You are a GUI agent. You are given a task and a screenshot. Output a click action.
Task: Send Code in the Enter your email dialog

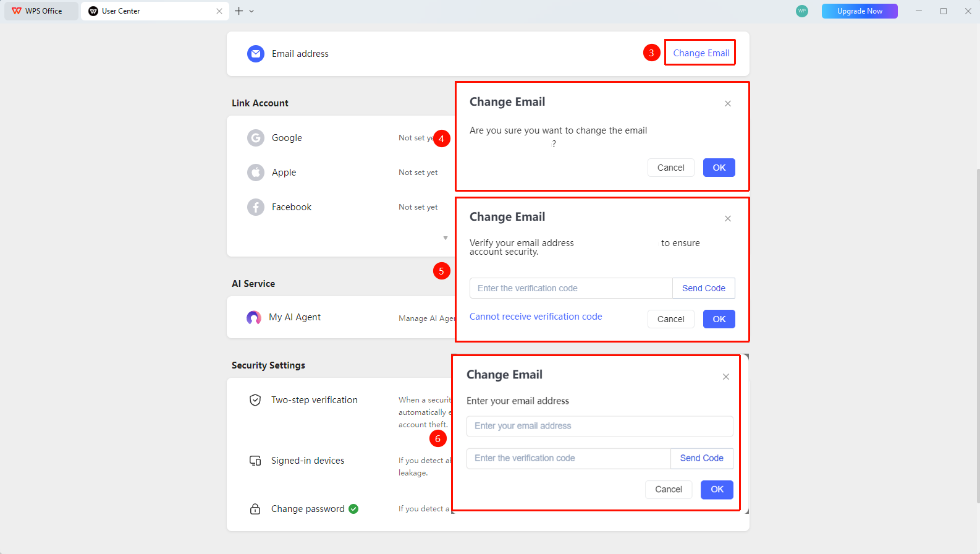coord(702,458)
